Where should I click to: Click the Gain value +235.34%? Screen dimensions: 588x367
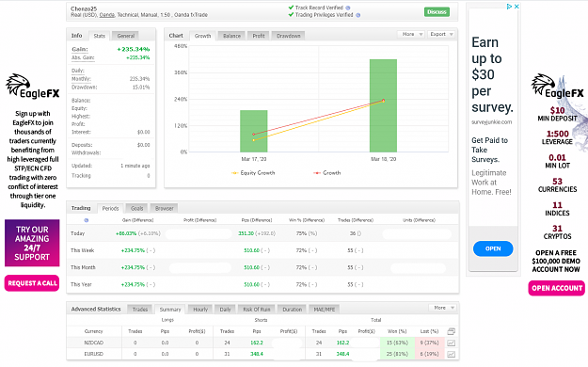134,49
